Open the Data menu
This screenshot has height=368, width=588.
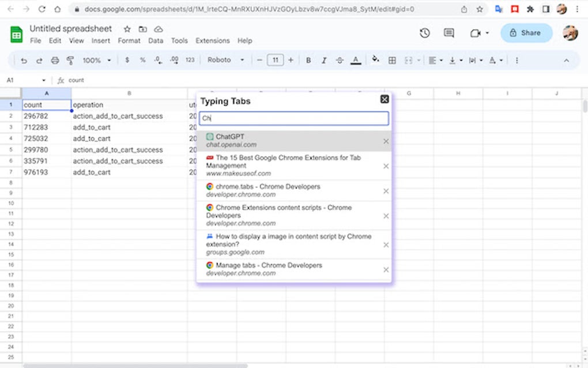pyautogui.click(x=156, y=40)
